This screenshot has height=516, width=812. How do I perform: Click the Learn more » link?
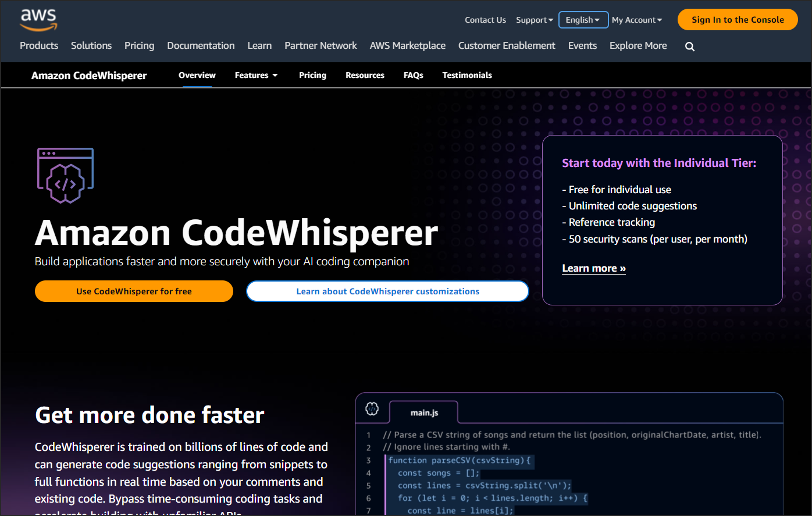[x=594, y=268]
